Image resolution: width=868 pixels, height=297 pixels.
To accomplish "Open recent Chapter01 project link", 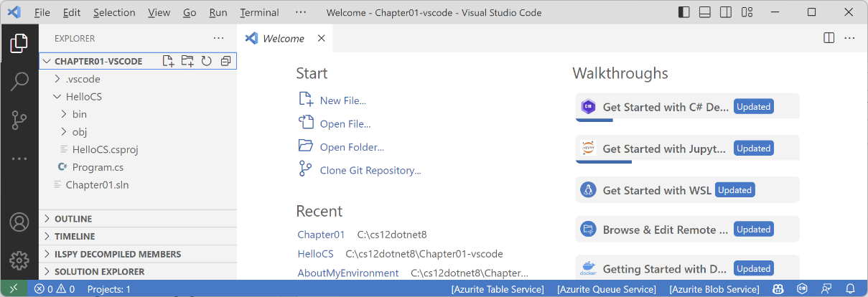I will [321, 235].
